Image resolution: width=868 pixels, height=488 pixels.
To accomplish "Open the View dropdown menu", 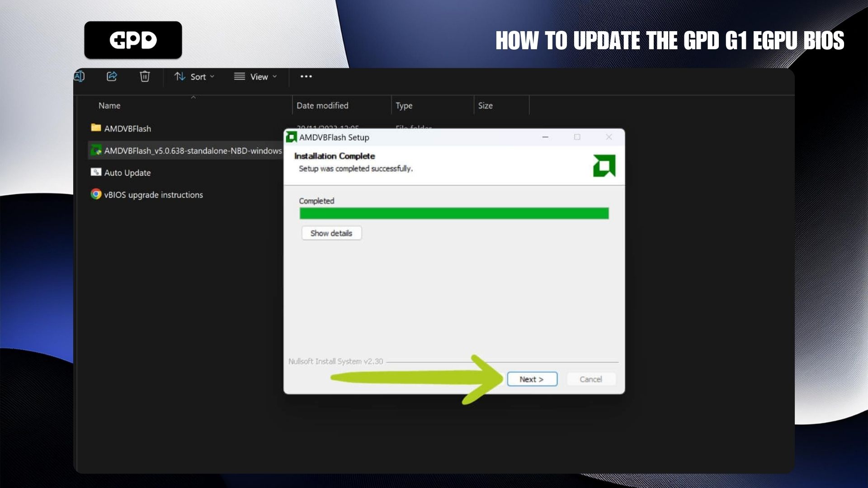I will click(255, 77).
